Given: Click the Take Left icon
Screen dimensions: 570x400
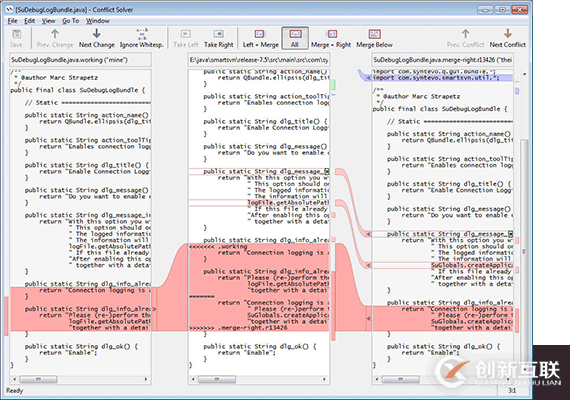Looking at the screenshot, I should (186, 34).
